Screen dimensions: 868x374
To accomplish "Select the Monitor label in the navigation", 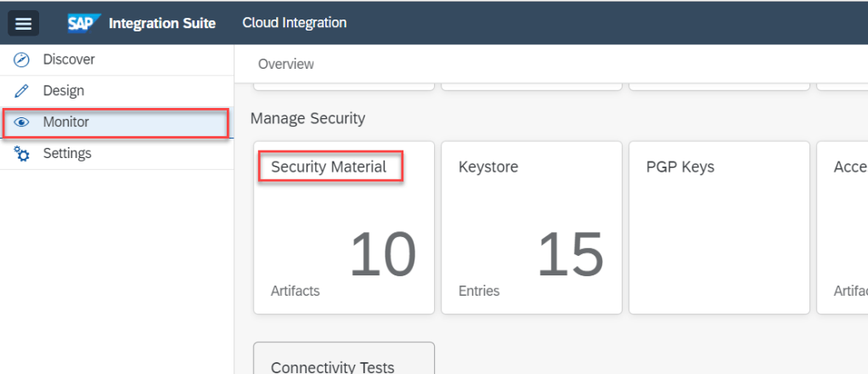I will 66,122.
